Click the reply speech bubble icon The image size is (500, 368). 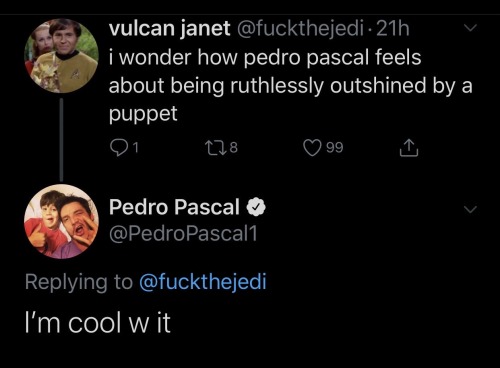[x=119, y=148]
